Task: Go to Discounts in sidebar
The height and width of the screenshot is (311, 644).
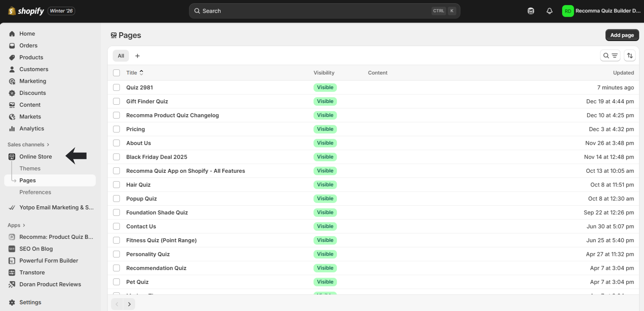Action: [x=33, y=93]
